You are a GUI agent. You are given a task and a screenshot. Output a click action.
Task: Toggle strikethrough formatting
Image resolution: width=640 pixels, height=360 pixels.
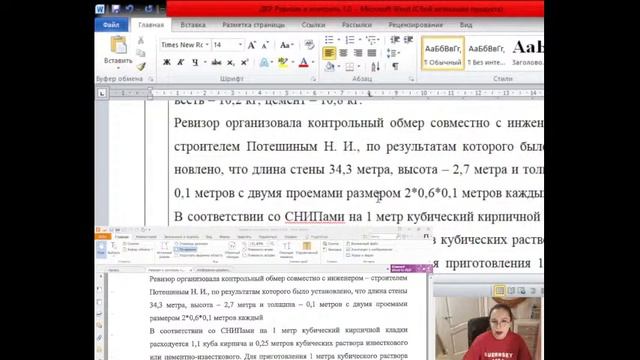pyautogui.click(x=216, y=62)
